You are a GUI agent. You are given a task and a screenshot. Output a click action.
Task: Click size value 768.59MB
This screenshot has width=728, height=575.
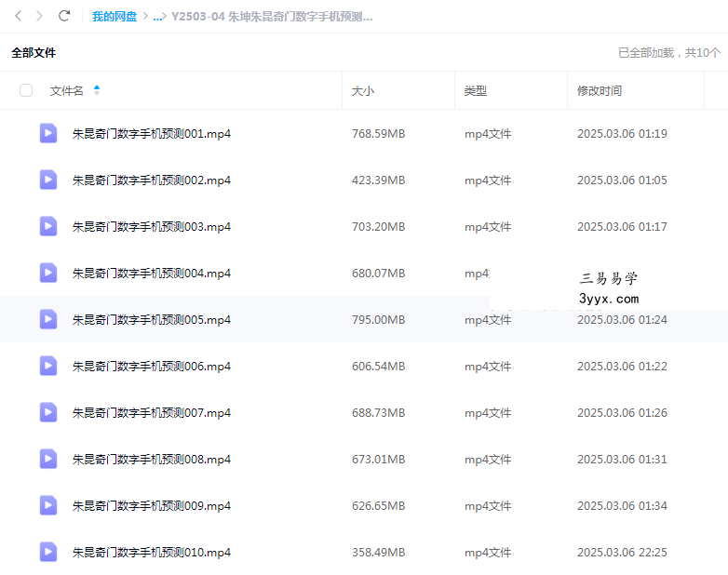[378, 134]
